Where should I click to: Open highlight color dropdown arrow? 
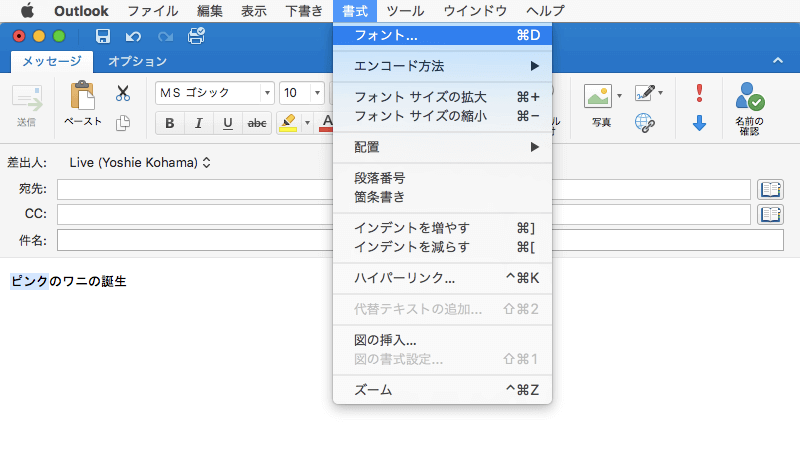307,123
